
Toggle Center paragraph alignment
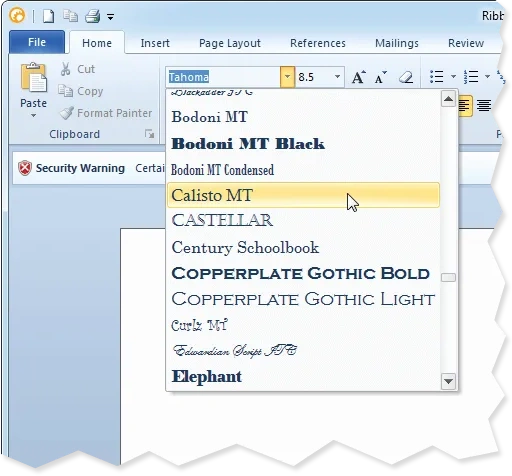(x=484, y=106)
